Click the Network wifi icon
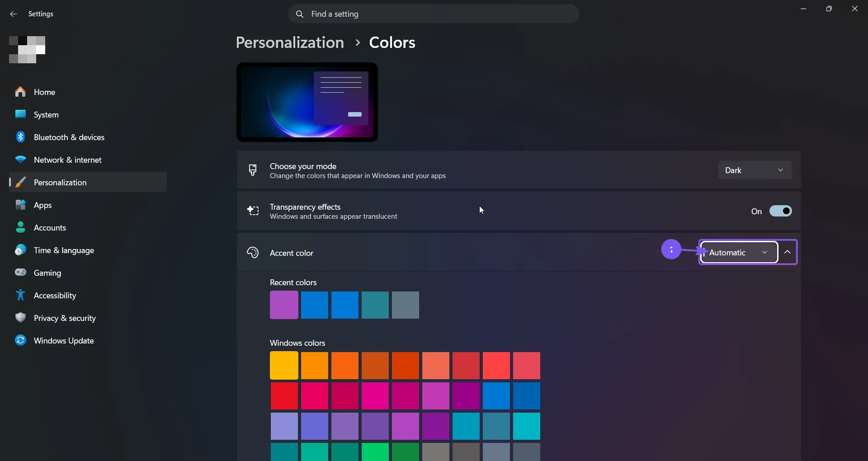Viewport: 868px width, 461px height. 20,160
